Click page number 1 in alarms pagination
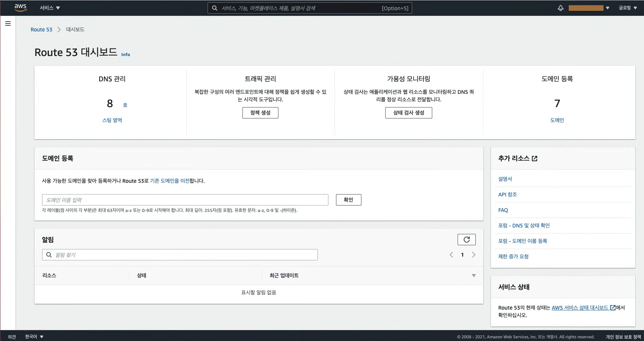644x341 pixels. tap(462, 255)
